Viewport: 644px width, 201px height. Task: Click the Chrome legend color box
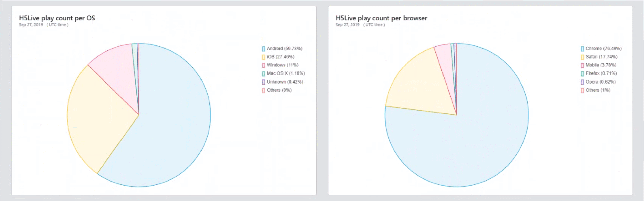pyautogui.click(x=582, y=49)
